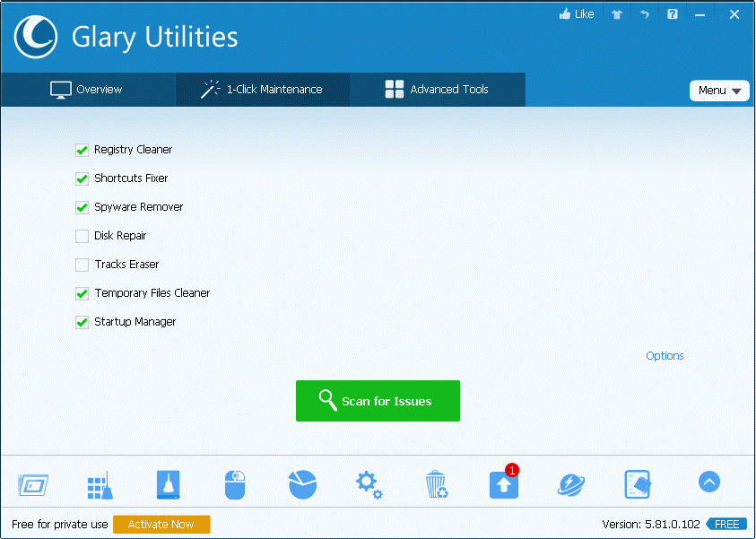Disable the Startup Manager checkbox

coord(82,321)
